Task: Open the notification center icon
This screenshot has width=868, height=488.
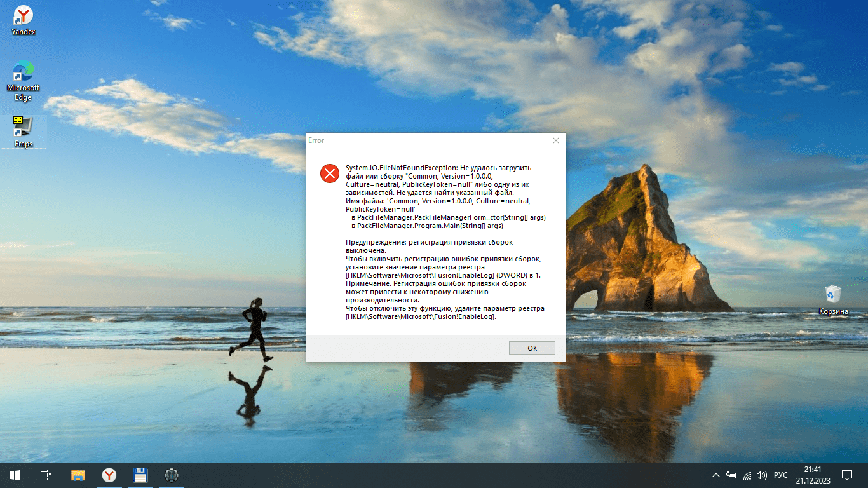Action: click(x=847, y=475)
